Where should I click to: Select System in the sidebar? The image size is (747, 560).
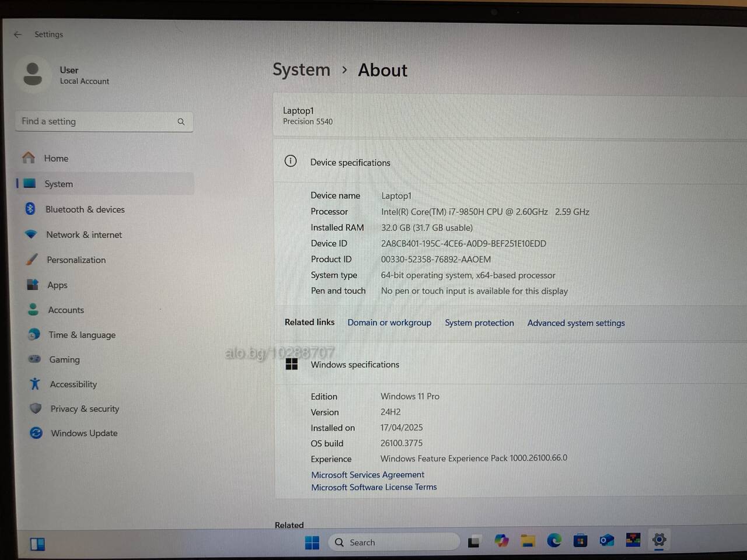[104, 184]
